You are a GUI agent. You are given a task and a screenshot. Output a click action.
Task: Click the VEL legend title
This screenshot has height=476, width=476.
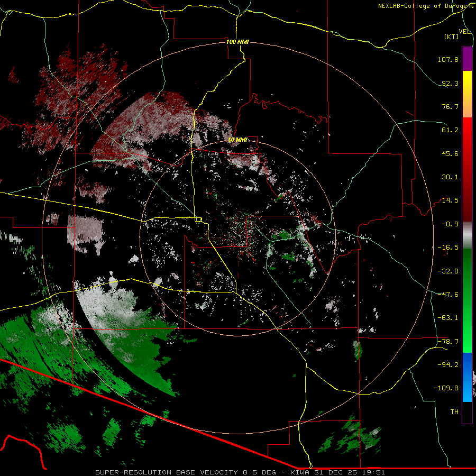pyautogui.click(x=465, y=32)
